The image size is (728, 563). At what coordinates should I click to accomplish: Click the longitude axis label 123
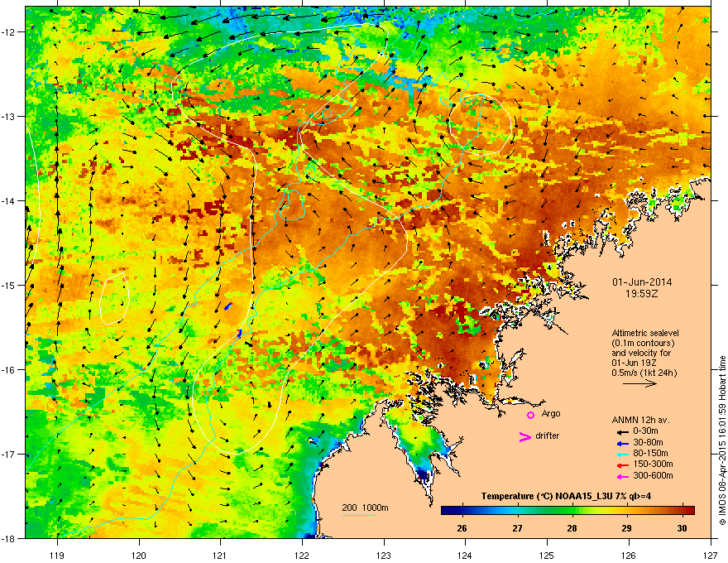384,555
